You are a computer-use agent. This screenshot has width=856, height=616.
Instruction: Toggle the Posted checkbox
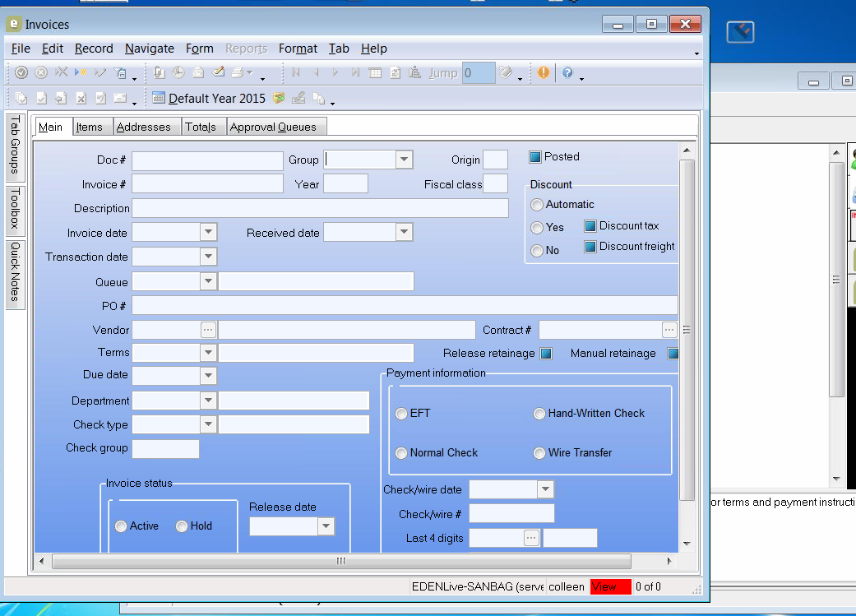tap(535, 157)
